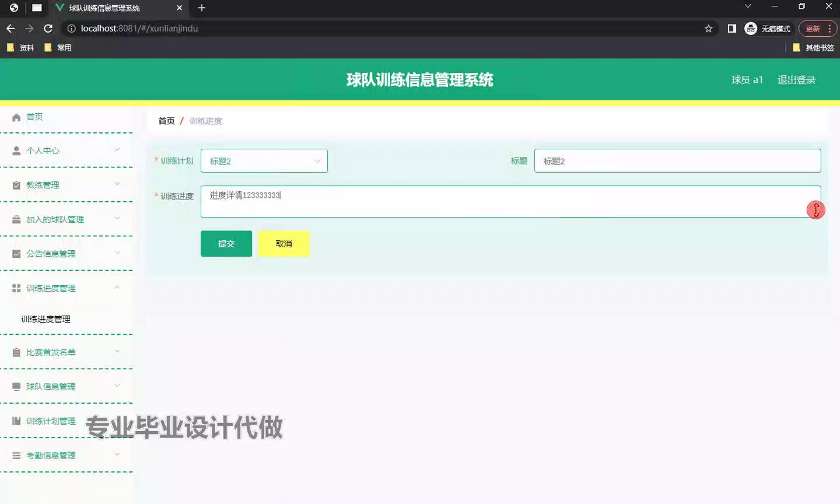Image resolution: width=840 pixels, height=504 pixels.
Task: Collapse the 训练进度管理 menu chevron
Action: (x=117, y=288)
